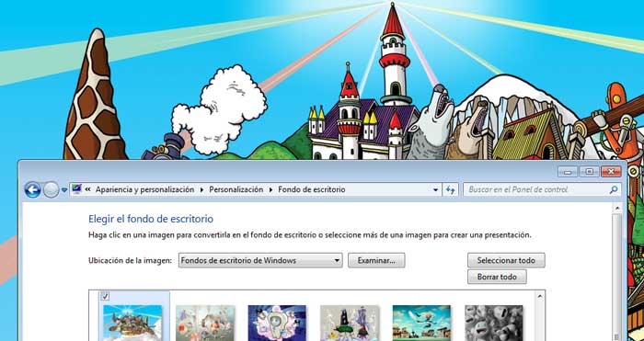644x341 pixels.
Task: Select the village with birds wallpaper thumbnail
Action: [421, 323]
